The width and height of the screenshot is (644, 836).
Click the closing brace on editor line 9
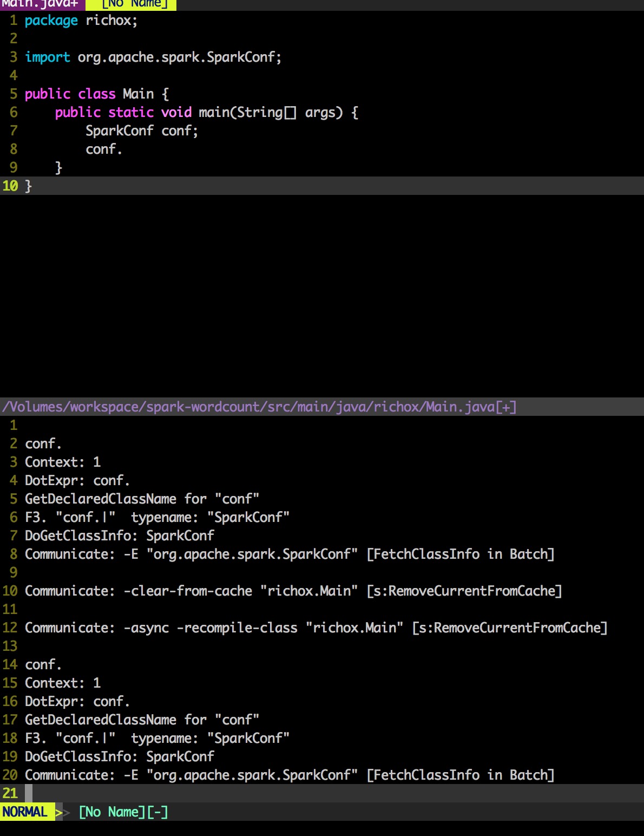click(58, 168)
